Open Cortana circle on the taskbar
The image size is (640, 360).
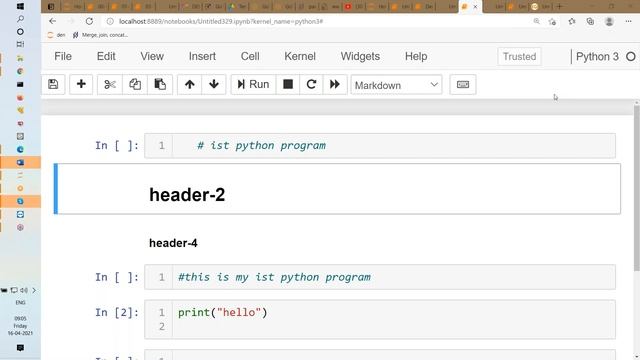20,31
